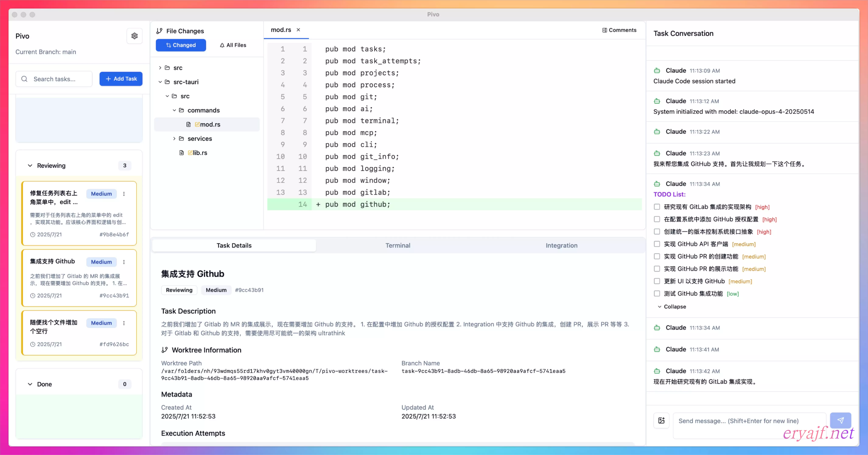Check the 实现 GitHub API 客户端 todo

[x=657, y=244]
